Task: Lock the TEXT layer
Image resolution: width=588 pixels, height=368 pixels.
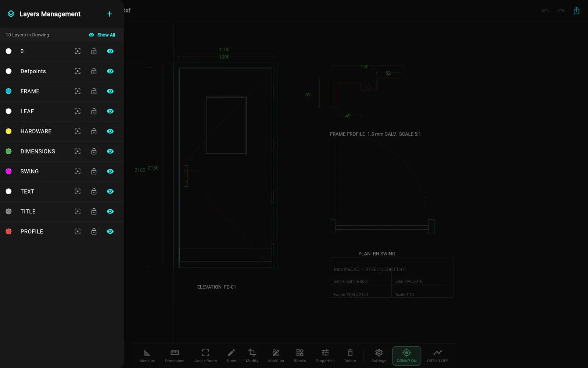Action: point(94,191)
